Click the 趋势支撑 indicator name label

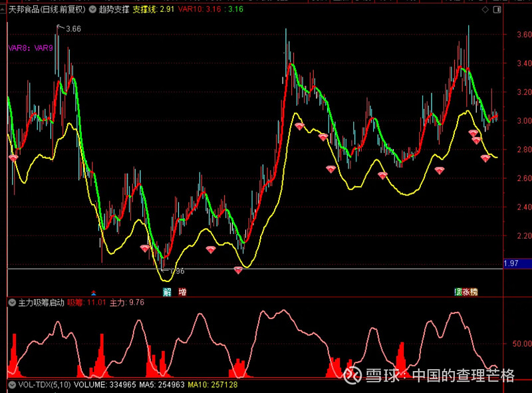coord(114,10)
